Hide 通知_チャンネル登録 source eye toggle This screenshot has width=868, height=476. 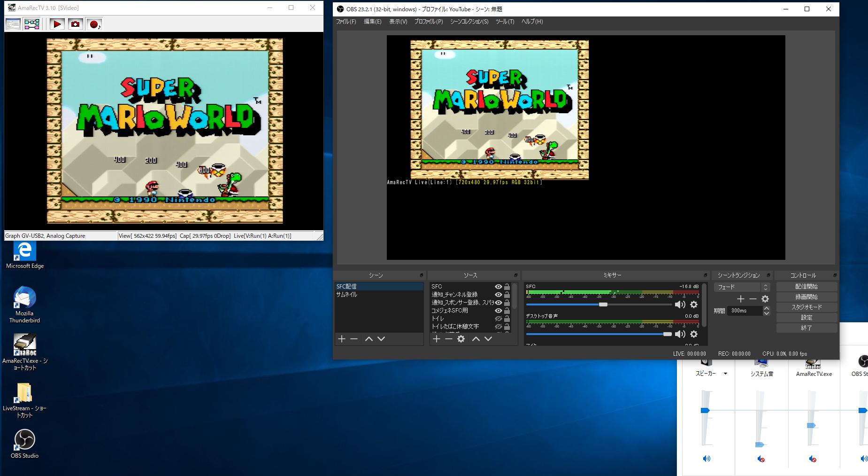(x=499, y=295)
